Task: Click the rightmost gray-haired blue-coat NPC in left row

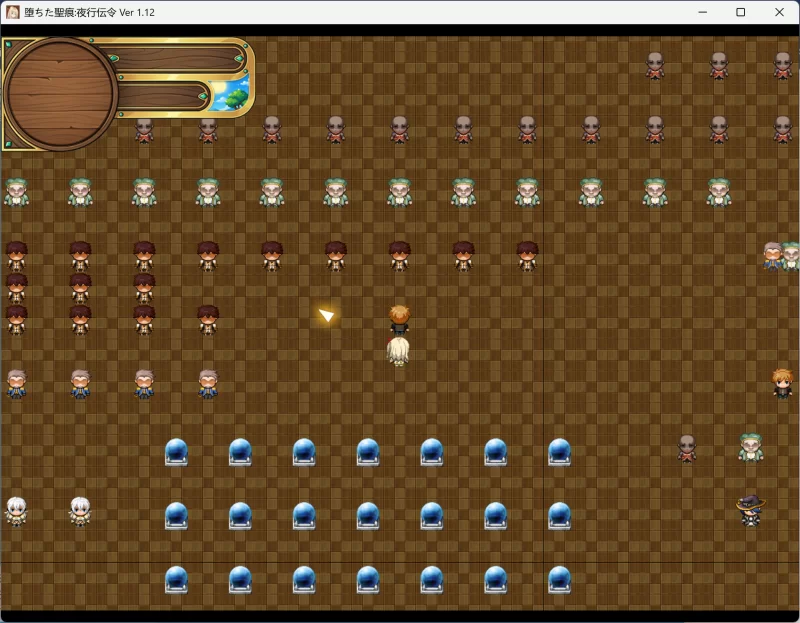Action: click(x=208, y=384)
